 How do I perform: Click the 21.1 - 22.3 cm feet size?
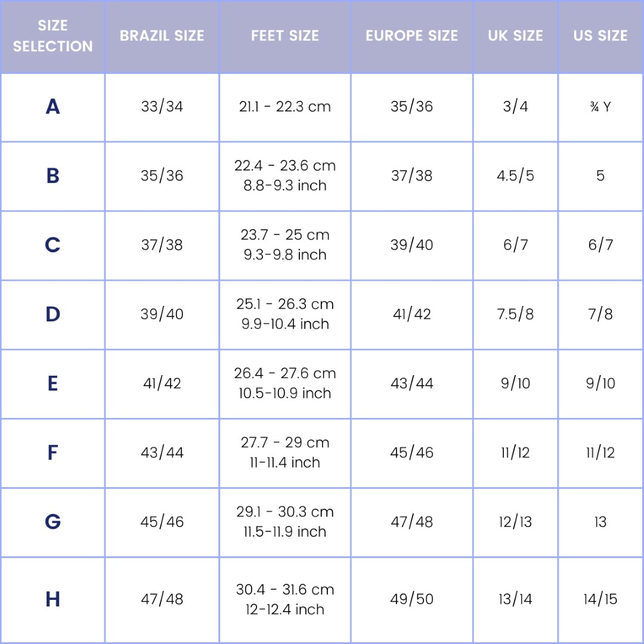(285, 107)
